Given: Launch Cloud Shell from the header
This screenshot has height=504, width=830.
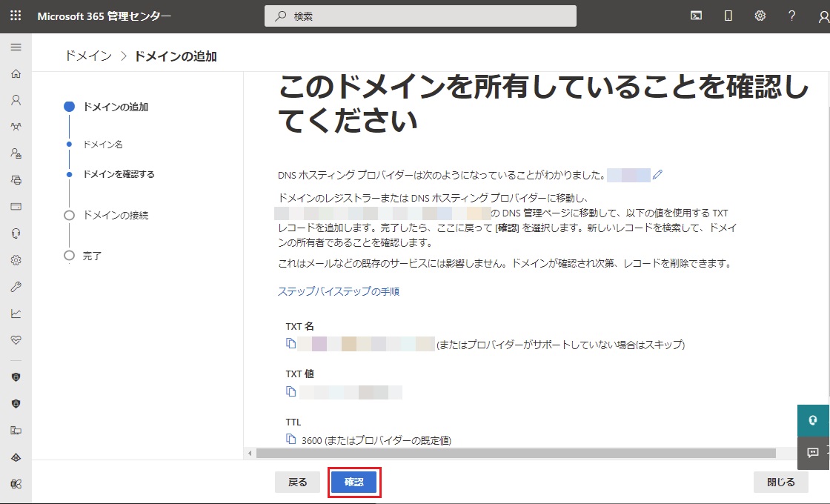Looking at the screenshot, I should [x=696, y=16].
